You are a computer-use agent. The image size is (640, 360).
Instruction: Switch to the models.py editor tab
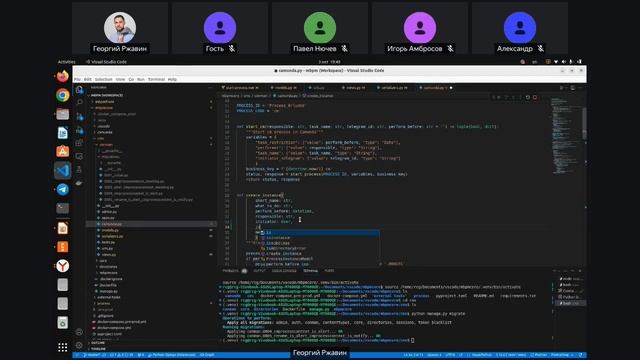pos(283,88)
